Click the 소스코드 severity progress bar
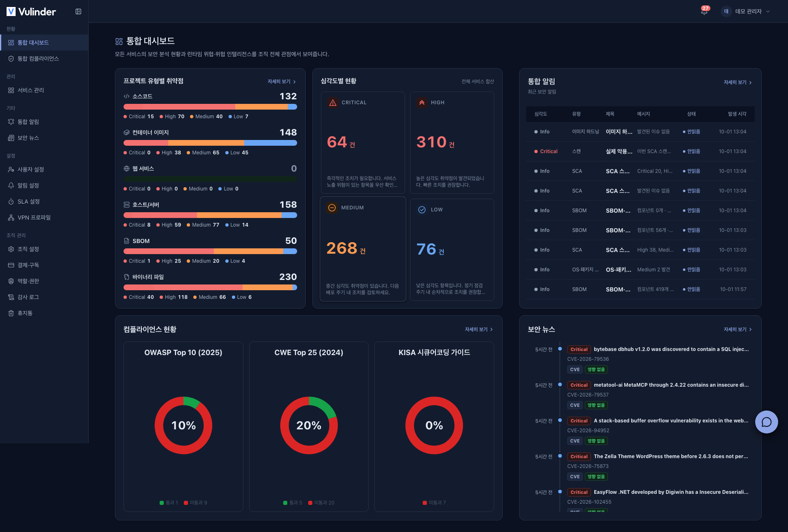Screen dimensions: 788x532 point(210,107)
